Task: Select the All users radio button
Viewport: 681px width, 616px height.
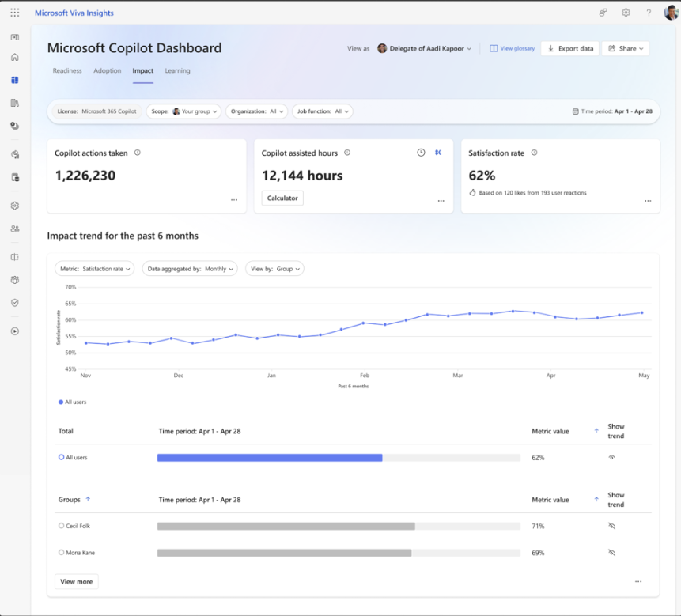Action: pos(62,457)
